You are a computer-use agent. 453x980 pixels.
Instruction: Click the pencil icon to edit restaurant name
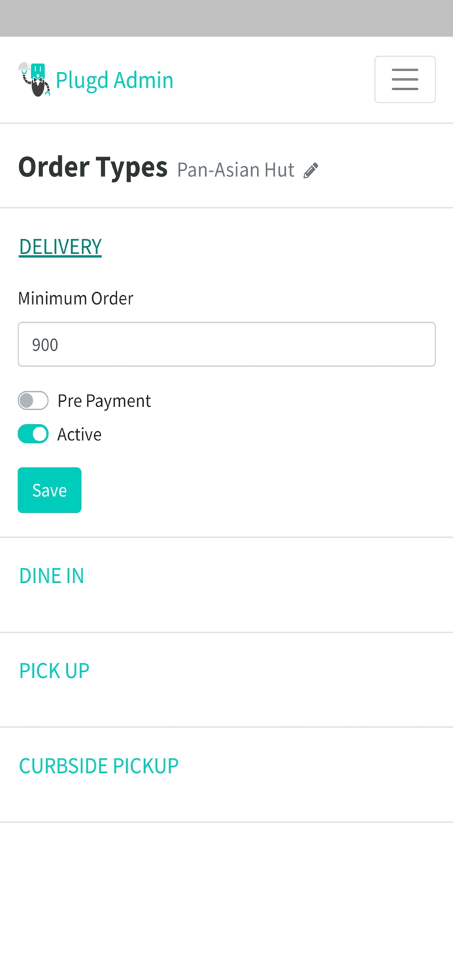click(310, 169)
